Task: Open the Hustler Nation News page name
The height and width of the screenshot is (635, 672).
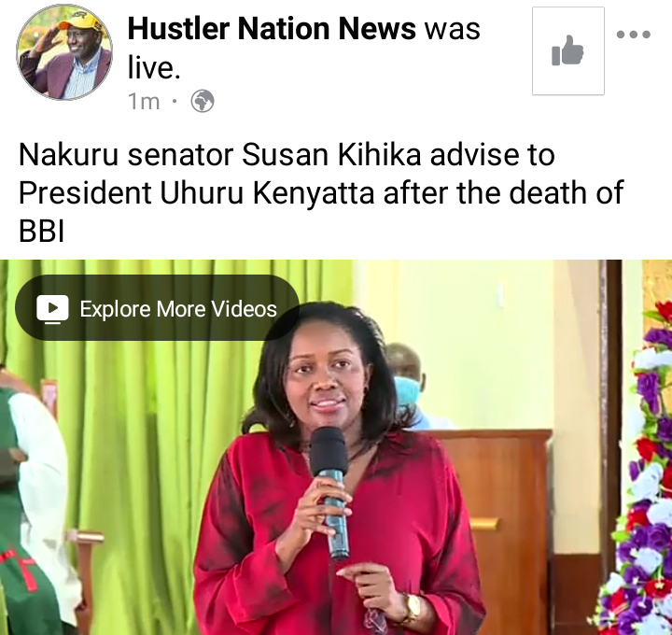Action: pyautogui.click(x=272, y=29)
